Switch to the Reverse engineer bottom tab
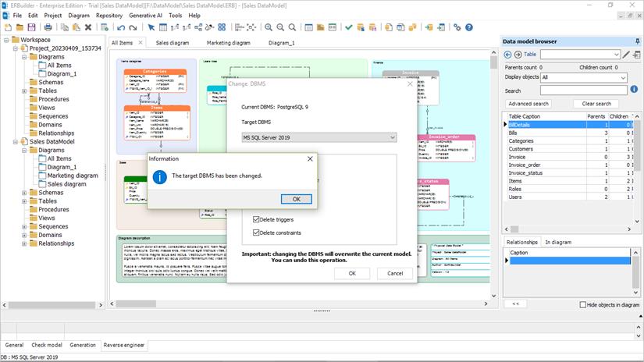Viewport: 644px width, 362px height. pyautogui.click(x=123, y=345)
